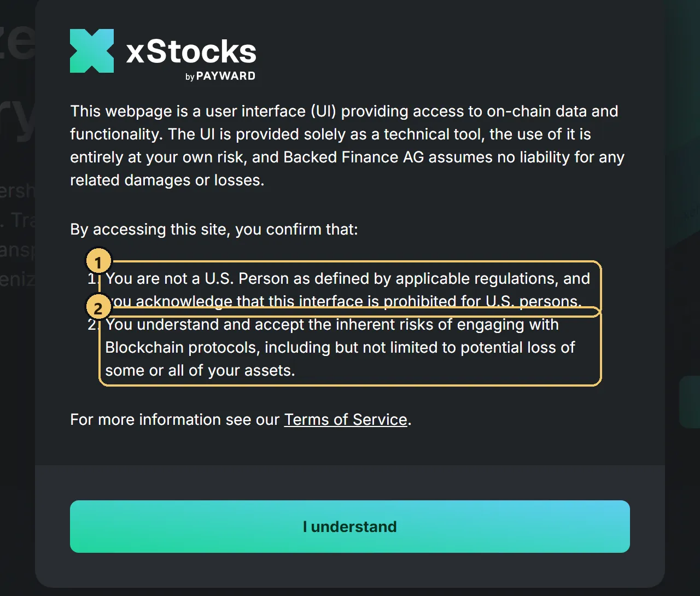Click the "By accessing this site" line
Screen dimensions: 700x596
(x=214, y=229)
